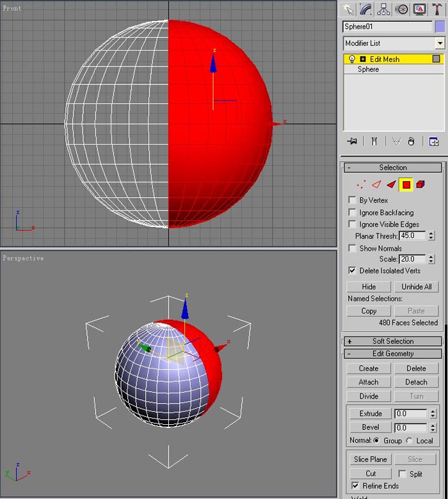The image size is (448, 499).
Task: Click Make Unique icon
Action: (x=396, y=141)
